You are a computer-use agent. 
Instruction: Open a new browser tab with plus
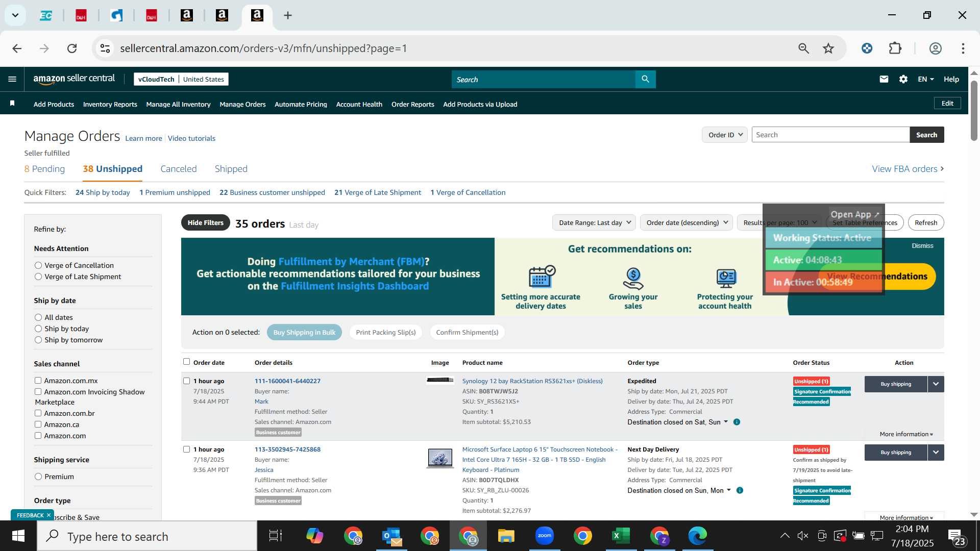(288, 15)
